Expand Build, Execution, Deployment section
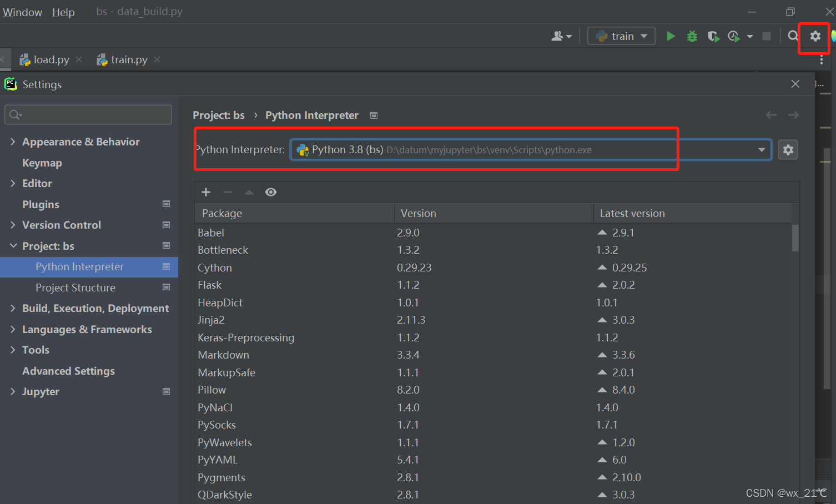The image size is (836, 504). point(13,308)
